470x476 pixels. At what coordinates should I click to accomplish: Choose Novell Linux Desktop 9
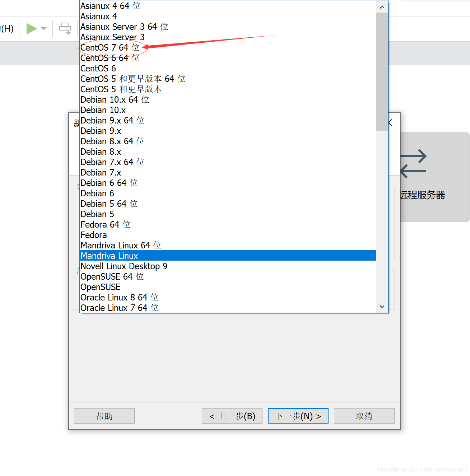228,266
